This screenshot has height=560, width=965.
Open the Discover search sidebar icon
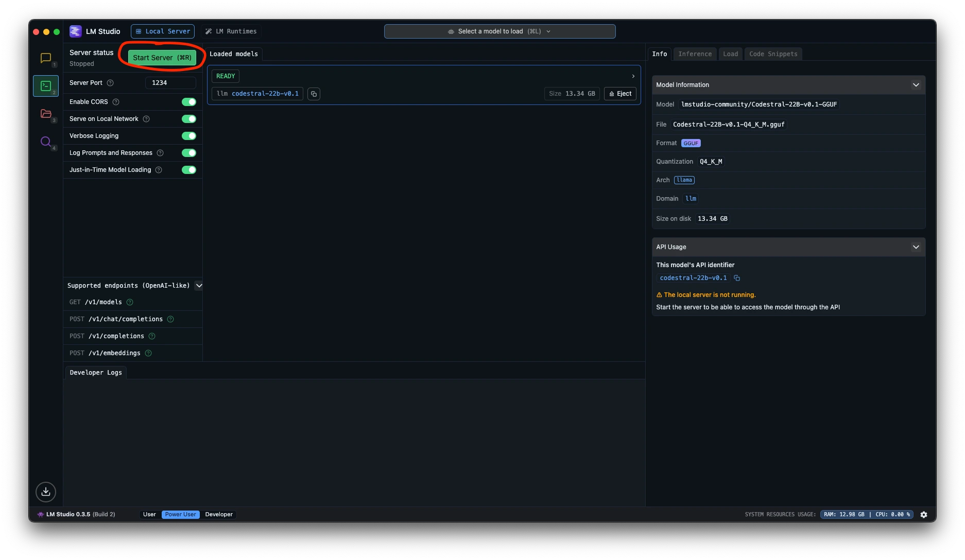[46, 142]
